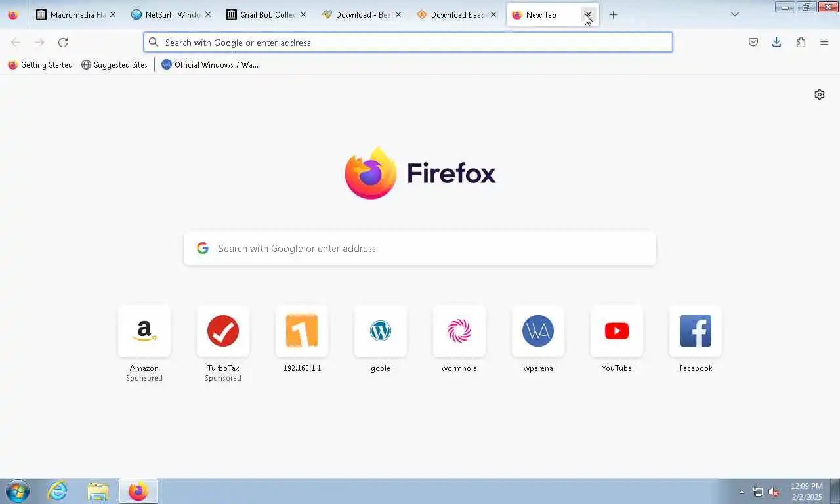Switch to the Download beeb tab

(457, 14)
